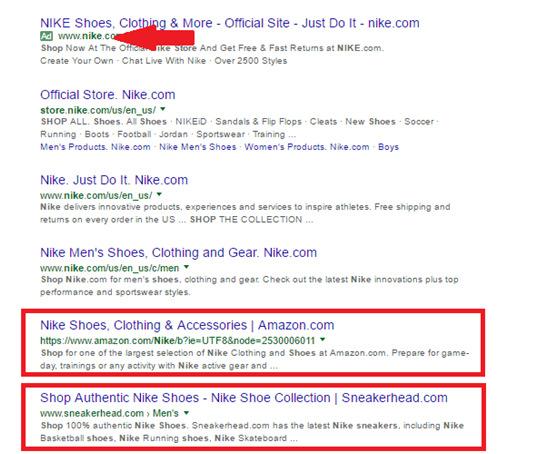Open the Boys sitelink
The height and width of the screenshot is (454, 558).
tap(388, 147)
